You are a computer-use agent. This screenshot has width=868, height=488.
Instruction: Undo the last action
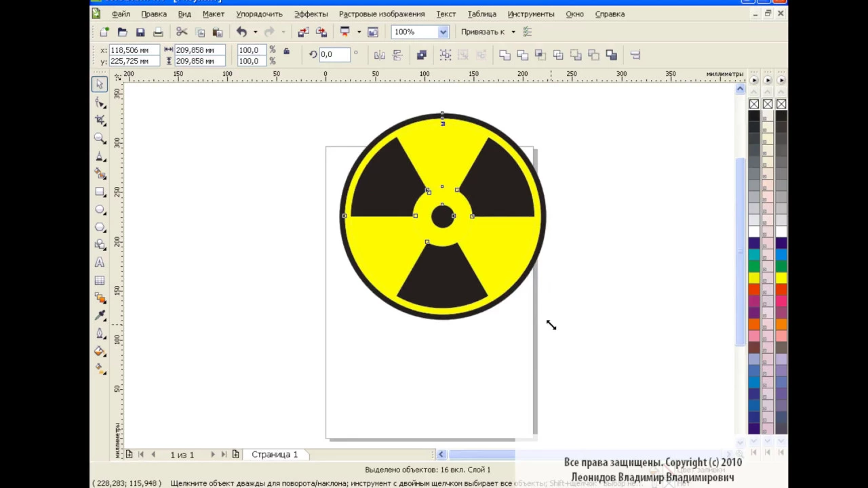click(241, 32)
